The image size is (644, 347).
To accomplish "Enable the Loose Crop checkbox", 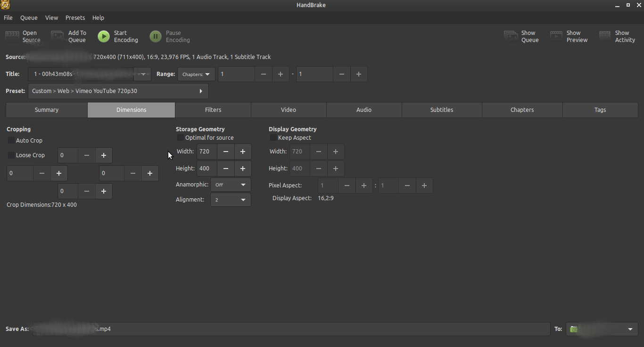I will 11,155.
